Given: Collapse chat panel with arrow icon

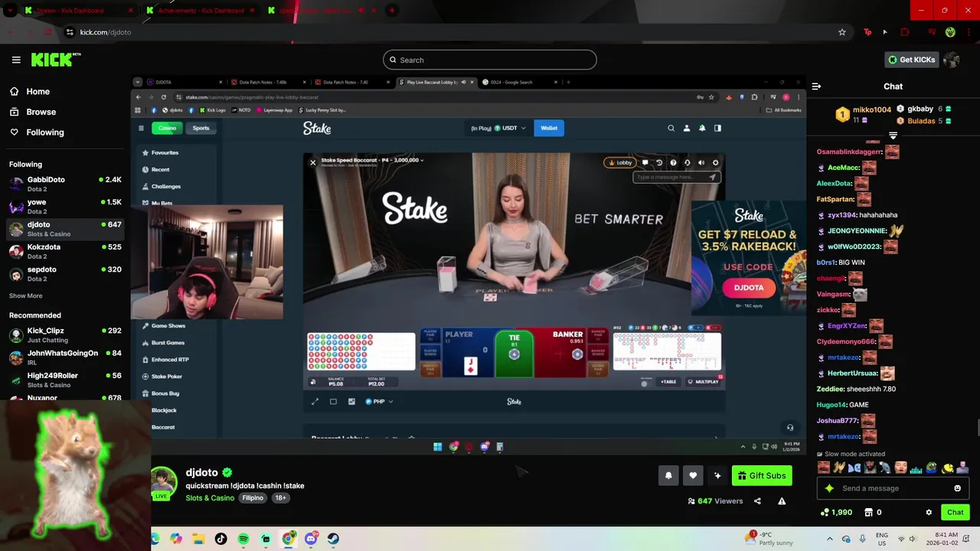Looking at the screenshot, I should [x=816, y=86].
